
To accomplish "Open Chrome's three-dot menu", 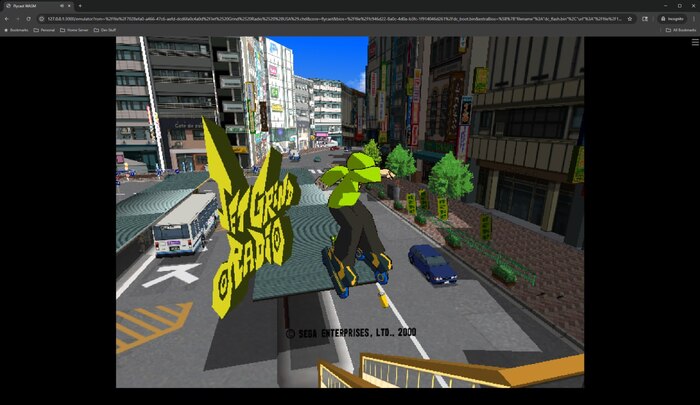I will pos(694,18).
